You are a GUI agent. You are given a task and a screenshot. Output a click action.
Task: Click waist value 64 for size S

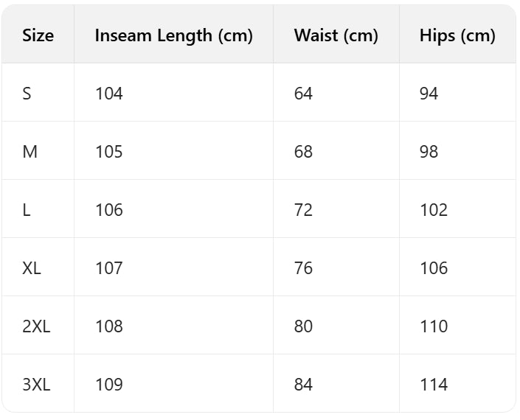click(303, 94)
